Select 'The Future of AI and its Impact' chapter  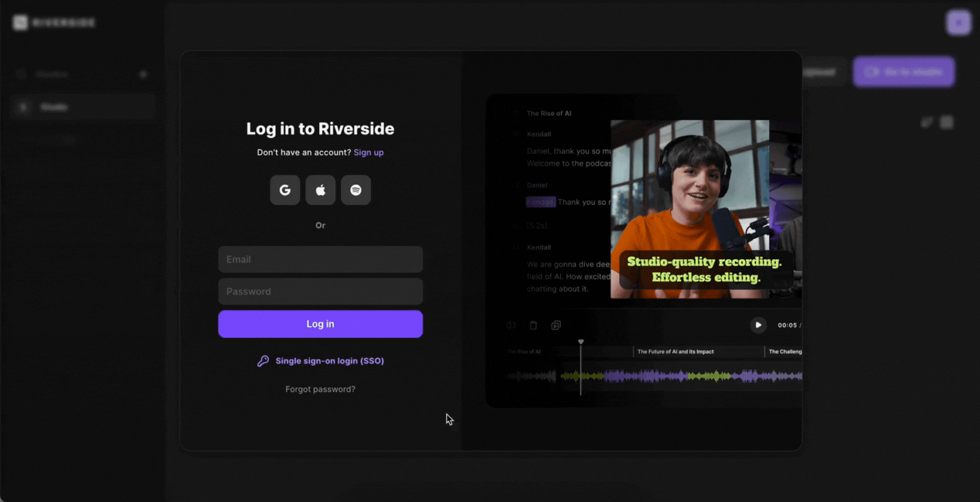pyautogui.click(x=675, y=352)
